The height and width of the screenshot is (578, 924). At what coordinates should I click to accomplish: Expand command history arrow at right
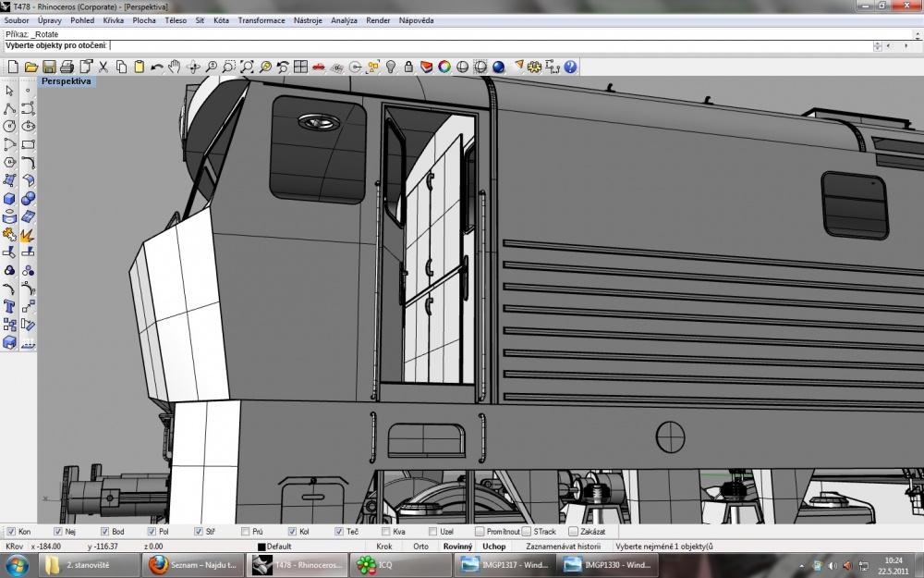[918, 34]
